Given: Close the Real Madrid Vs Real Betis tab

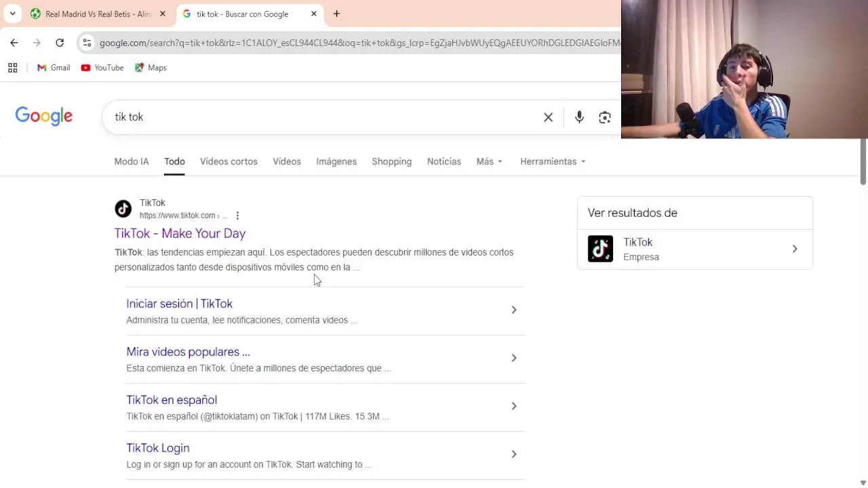Looking at the screenshot, I should tap(162, 14).
